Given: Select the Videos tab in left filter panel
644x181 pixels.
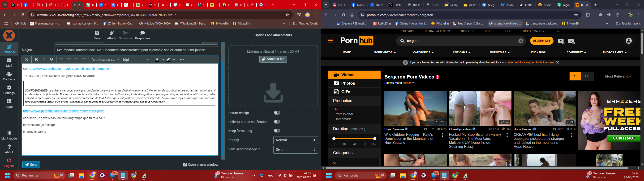Looking at the screenshot, I should click(354, 75).
